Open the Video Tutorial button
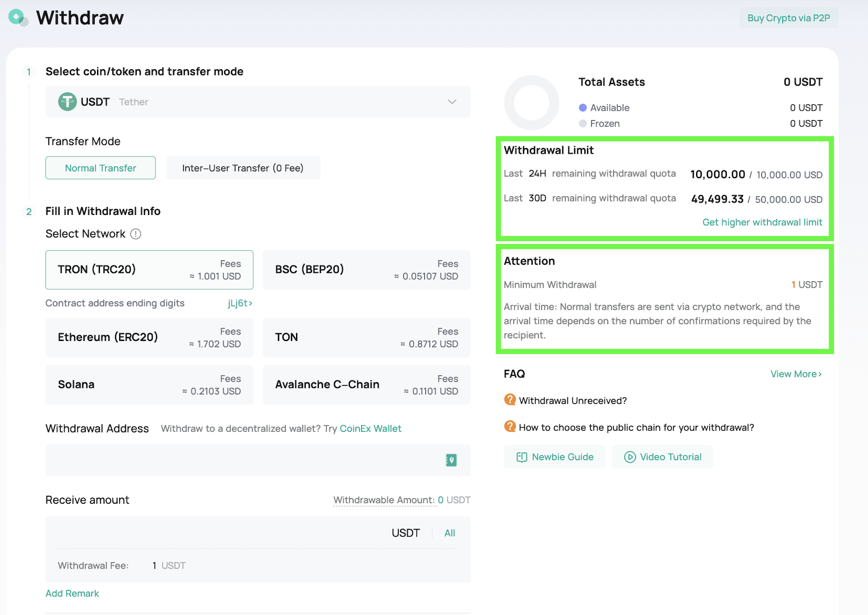This screenshot has height=615, width=868. tap(663, 457)
